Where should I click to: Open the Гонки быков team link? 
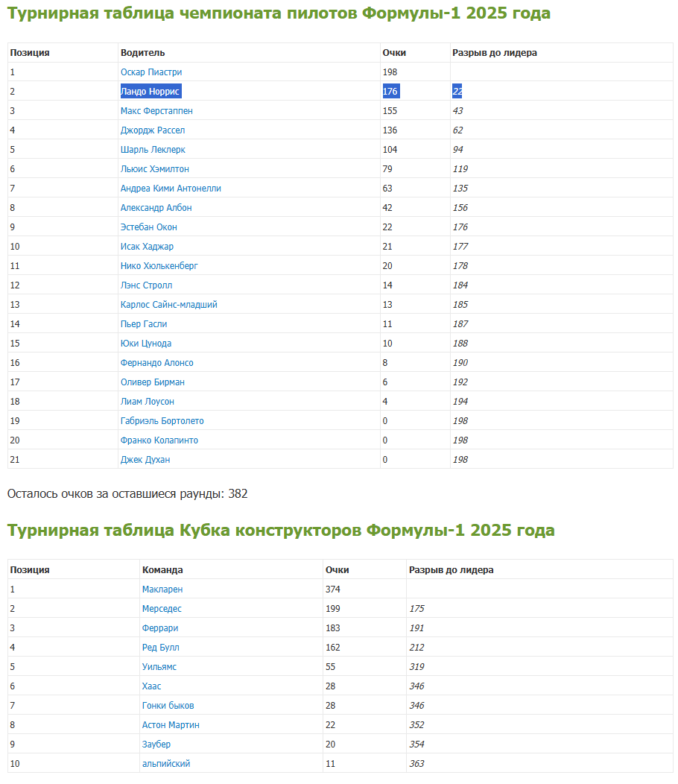tap(168, 706)
